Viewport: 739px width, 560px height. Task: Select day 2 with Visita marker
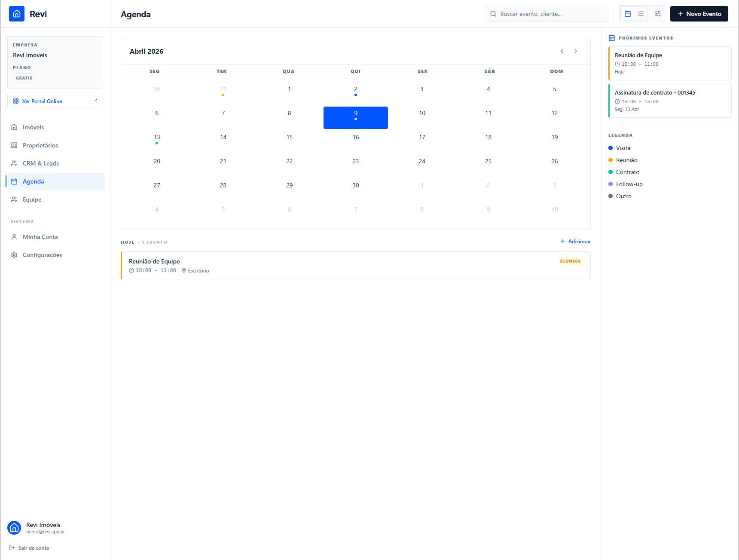tap(355, 89)
